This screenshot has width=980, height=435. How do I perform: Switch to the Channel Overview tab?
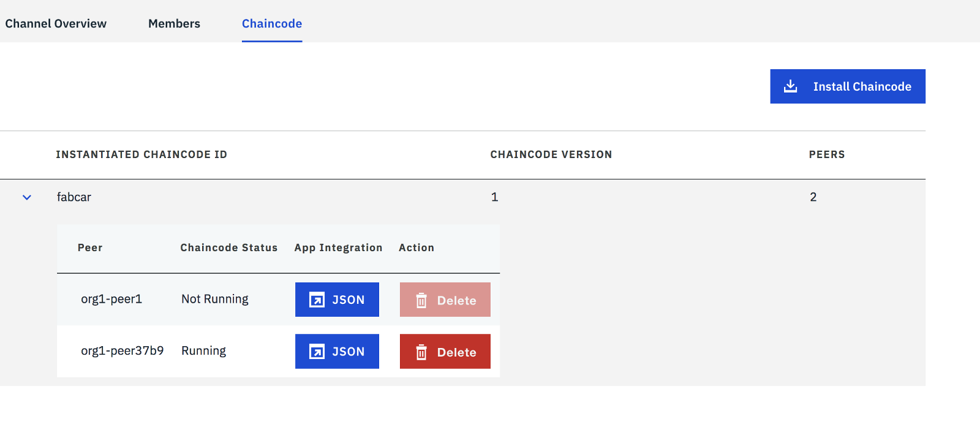56,23
